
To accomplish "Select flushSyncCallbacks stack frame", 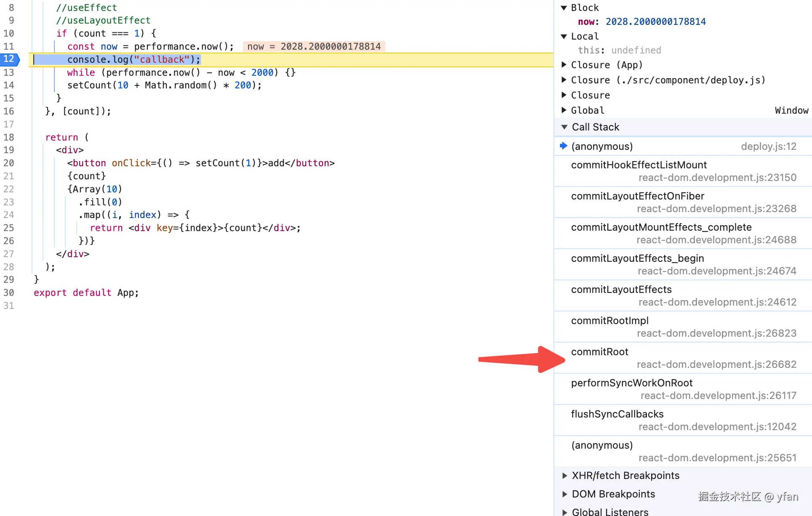I will 617,414.
